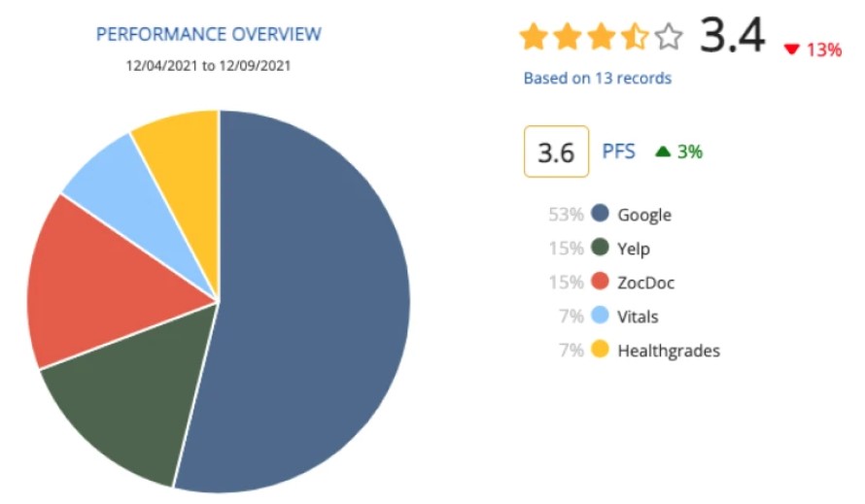This screenshot has height=504, width=865.
Task: Click the ZocDoc legend color dot
Action: pyautogui.click(x=600, y=283)
